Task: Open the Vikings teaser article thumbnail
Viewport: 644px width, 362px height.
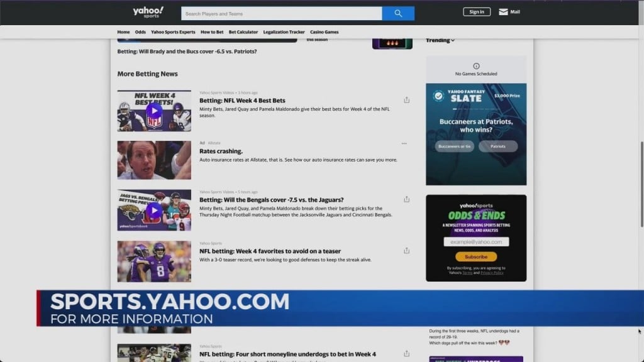Action: [154, 261]
